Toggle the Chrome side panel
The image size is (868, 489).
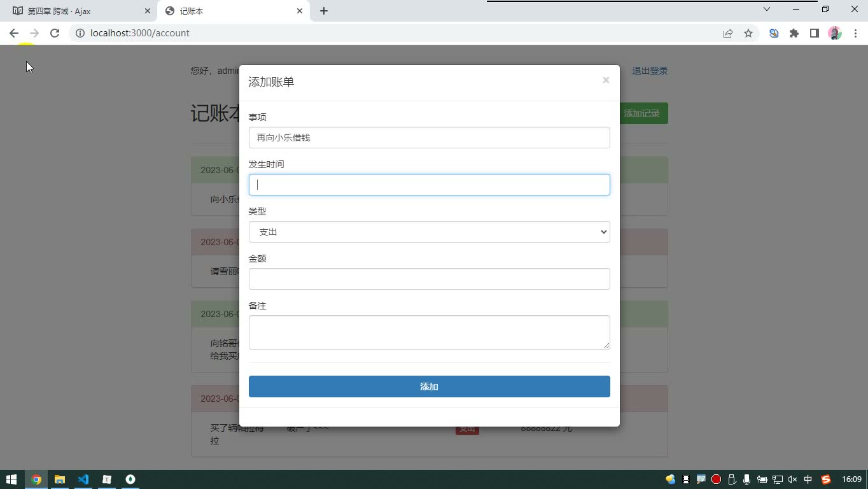(815, 33)
